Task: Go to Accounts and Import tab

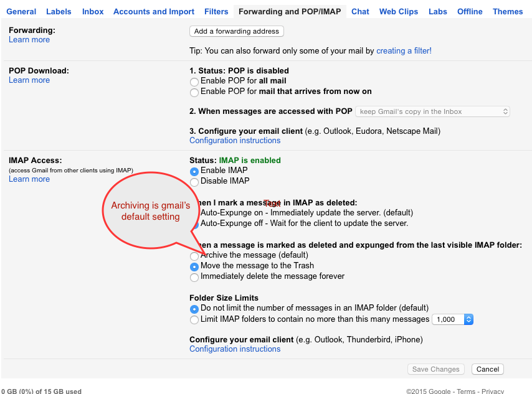Action: [x=154, y=12]
